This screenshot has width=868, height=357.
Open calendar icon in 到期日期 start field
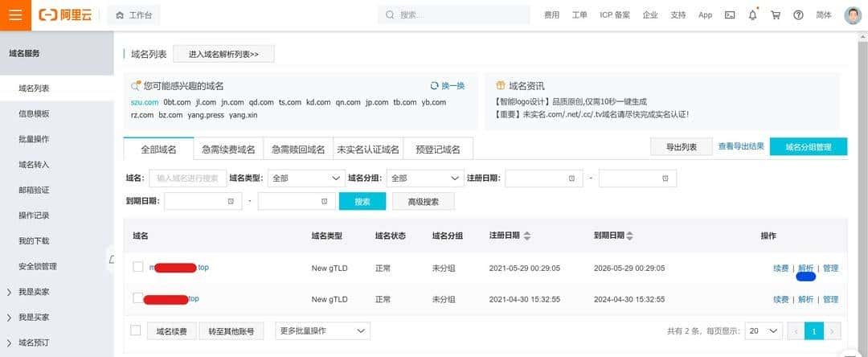tap(231, 202)
